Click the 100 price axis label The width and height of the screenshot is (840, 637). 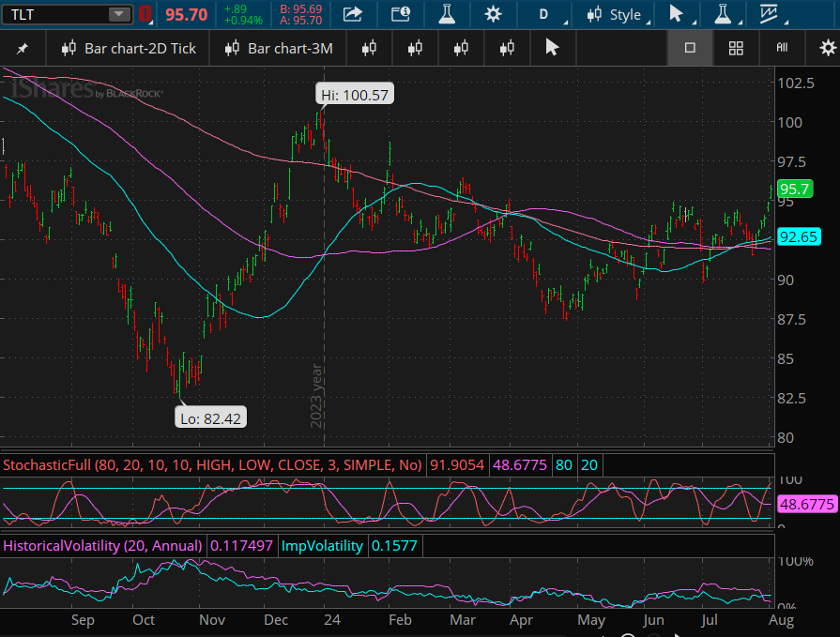tap(790, 123)
